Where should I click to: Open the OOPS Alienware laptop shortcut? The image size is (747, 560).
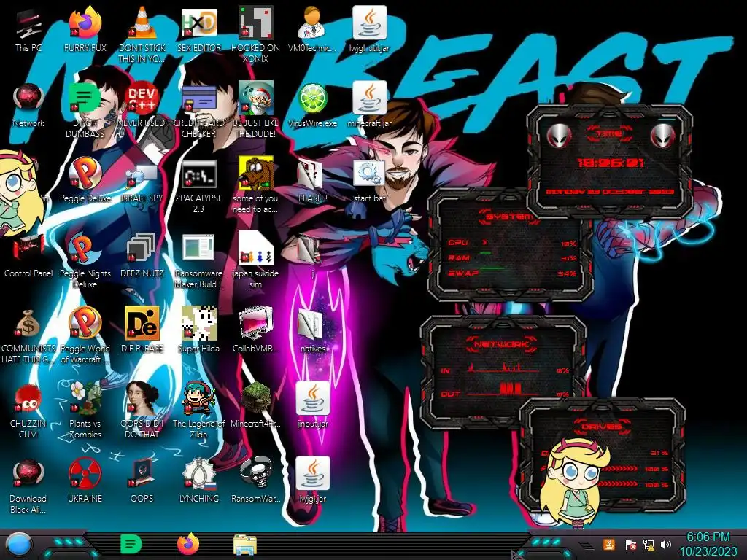tap(142, 481)
